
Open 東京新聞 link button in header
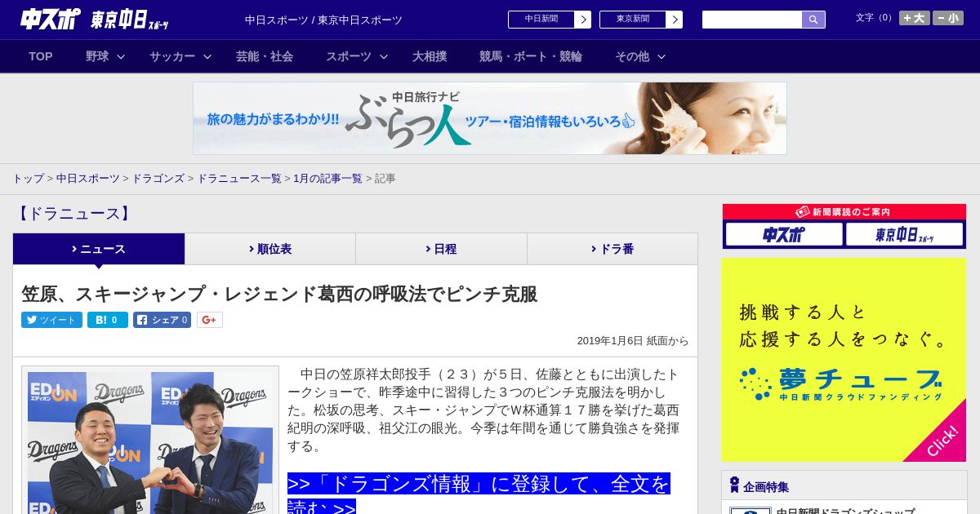pos(633,20)
